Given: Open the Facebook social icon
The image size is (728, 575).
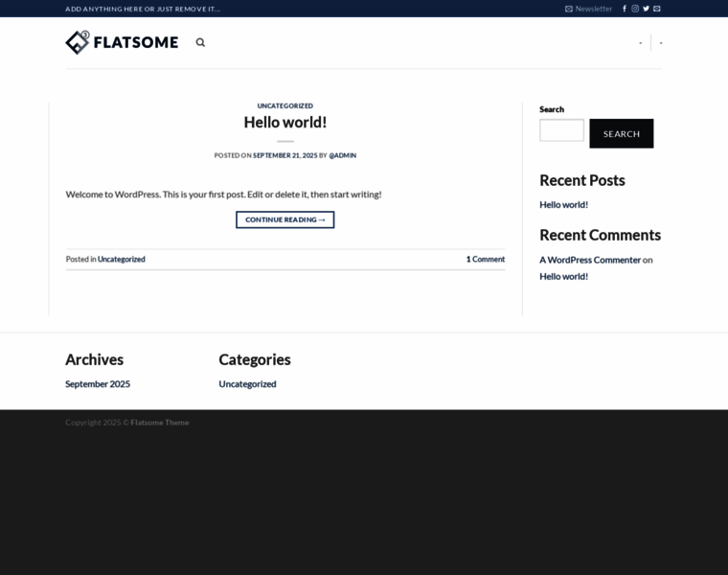Looking at the screenshot, I should 625,9.
